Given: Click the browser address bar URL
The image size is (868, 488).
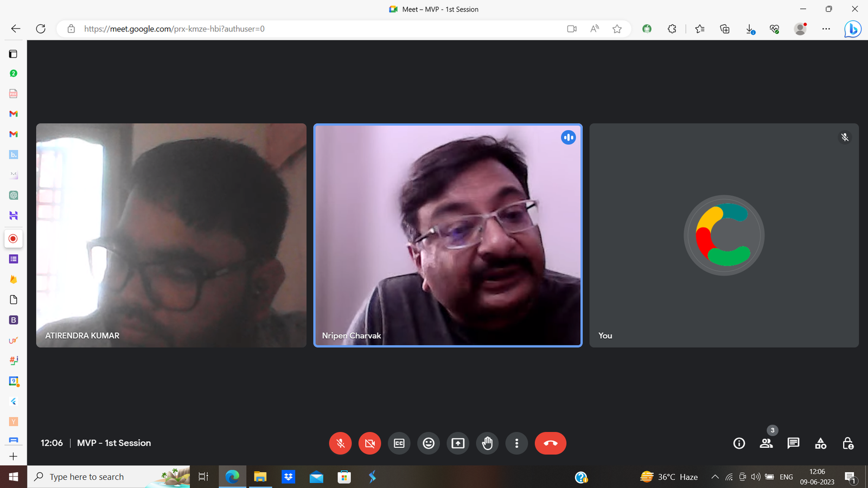Looking at the screenshot, I should point(174,29).
